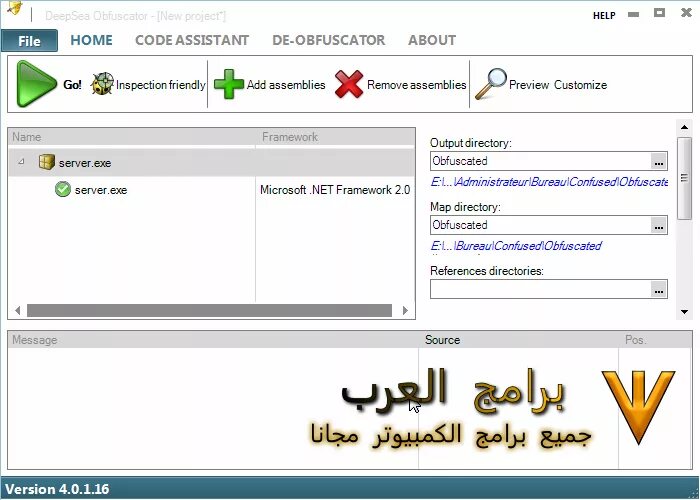Click the Customize button

[580, 85]
